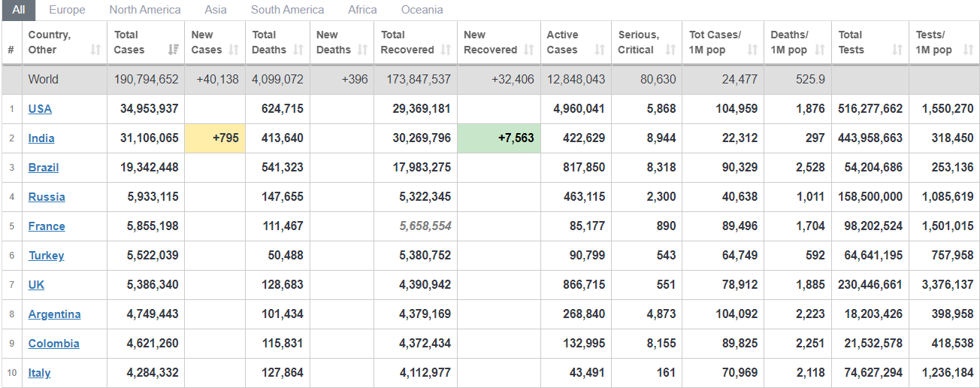980x388 pixels.
Task: Open the USA country link
Action: [40, 109]
